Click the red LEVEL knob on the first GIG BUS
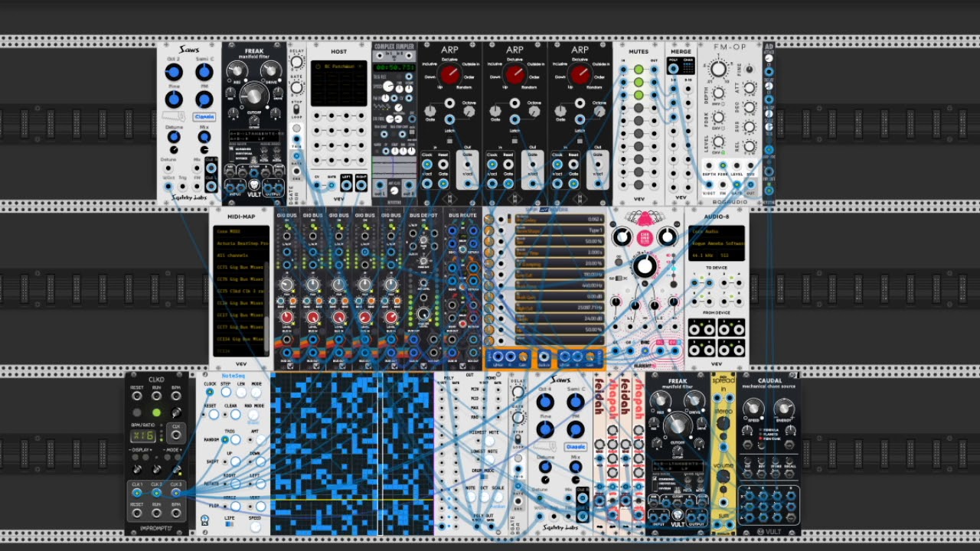980x551 pixels. 286,318
